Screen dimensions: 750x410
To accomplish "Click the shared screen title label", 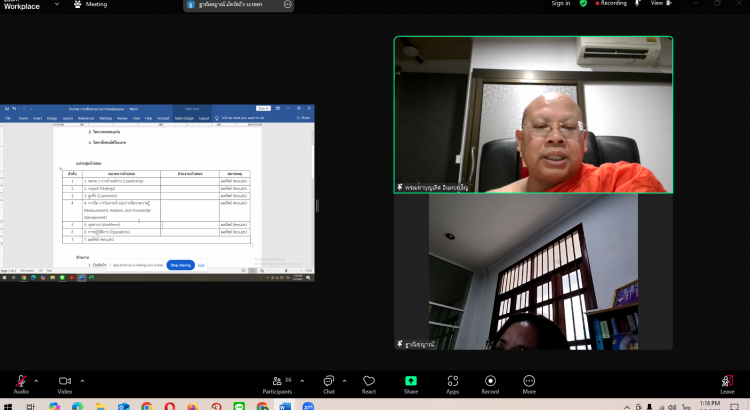I will (x=231, y=4).
